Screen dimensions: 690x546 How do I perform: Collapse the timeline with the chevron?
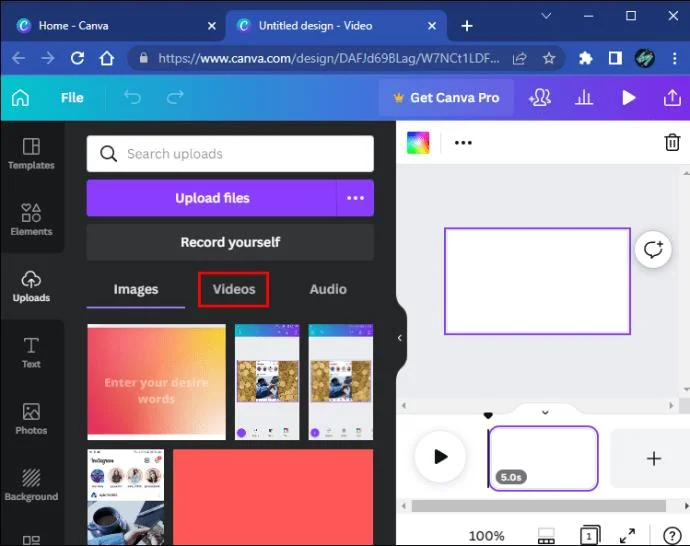coord(545,412)
